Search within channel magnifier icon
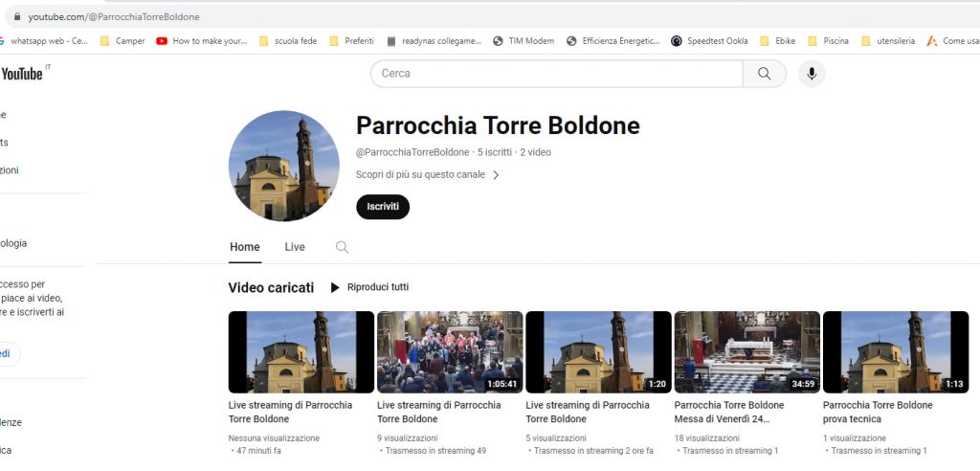The image size is (980, 471). (x=342, y=247)
